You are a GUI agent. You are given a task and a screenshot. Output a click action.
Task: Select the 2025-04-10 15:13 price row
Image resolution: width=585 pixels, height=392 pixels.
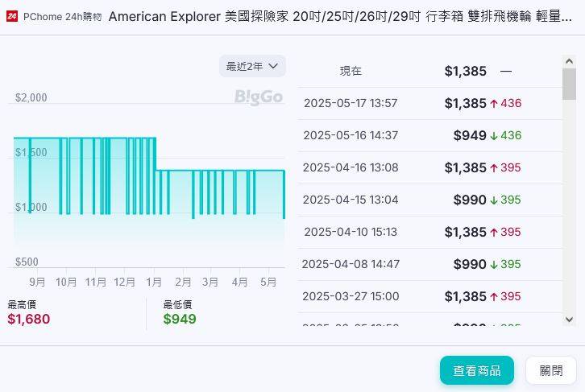click(429, 232)
